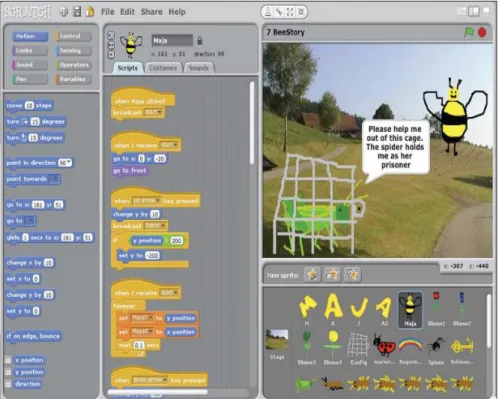Select the Grow sprite tool
Viewport: 499px width, 399px height.
coord(290,12)
